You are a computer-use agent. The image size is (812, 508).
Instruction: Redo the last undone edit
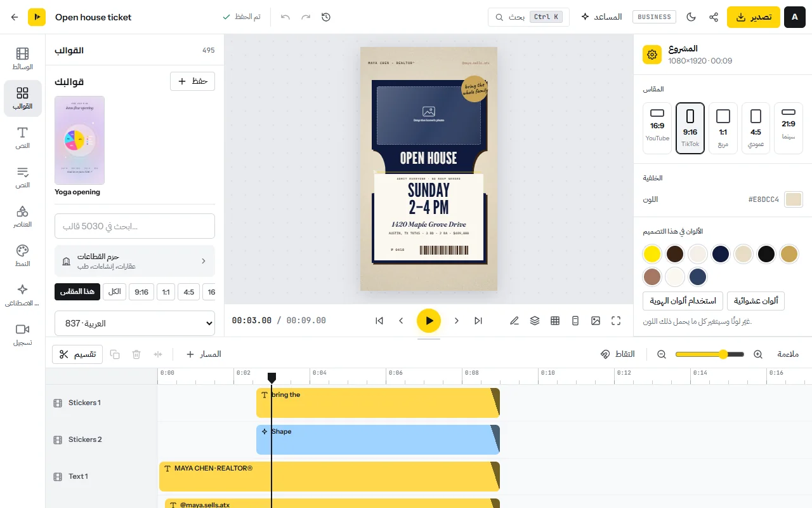coord(306,17)
